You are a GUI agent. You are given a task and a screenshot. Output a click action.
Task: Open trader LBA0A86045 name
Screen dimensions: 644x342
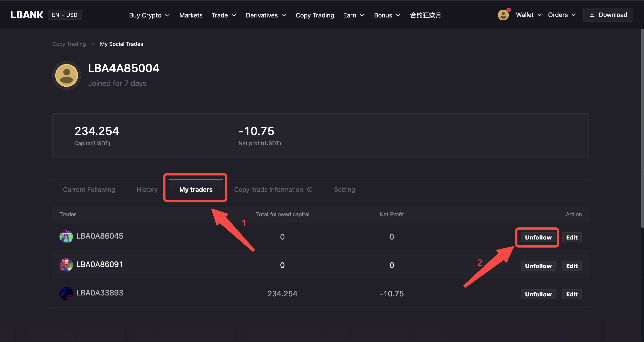[100, 236]
